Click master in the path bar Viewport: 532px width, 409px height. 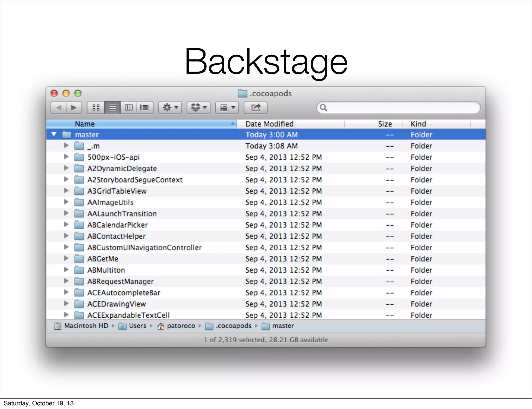[277, 326]
